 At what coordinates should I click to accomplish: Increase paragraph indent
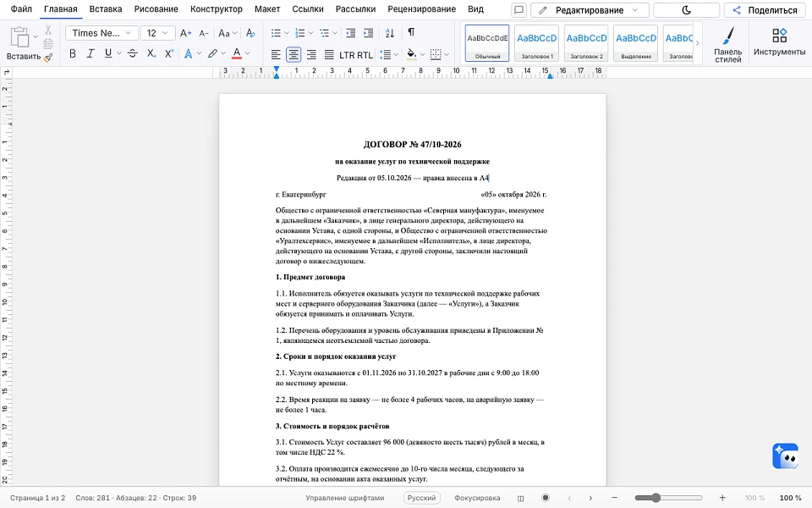click(369, 33)
